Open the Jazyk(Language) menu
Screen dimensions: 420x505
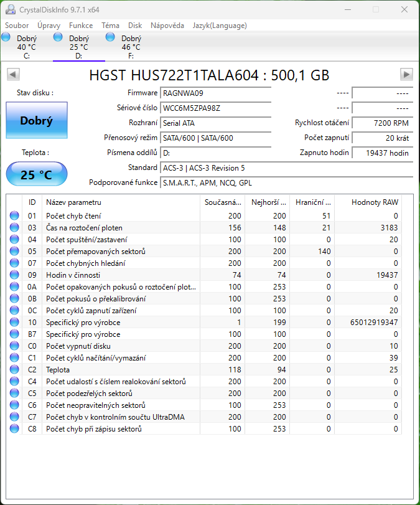coord(220,26)
